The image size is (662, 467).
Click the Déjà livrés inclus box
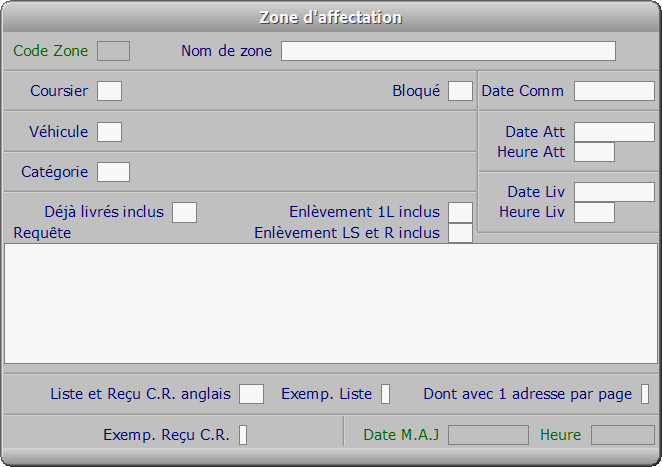pos(184,212)
